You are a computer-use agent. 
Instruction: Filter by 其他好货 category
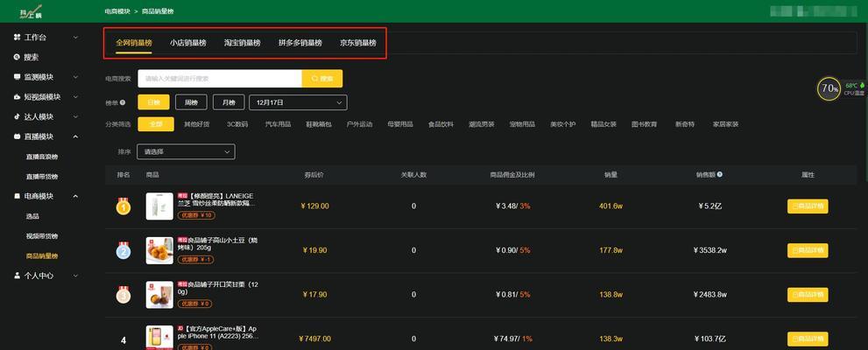coord(196,124)
